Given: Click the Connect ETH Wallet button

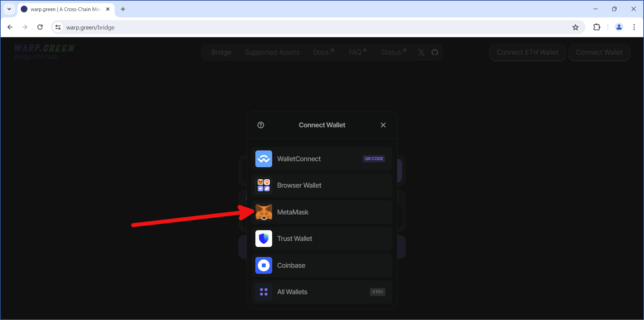Looking at the screenshot, I should pyautogui.click(x=527, y=52).
